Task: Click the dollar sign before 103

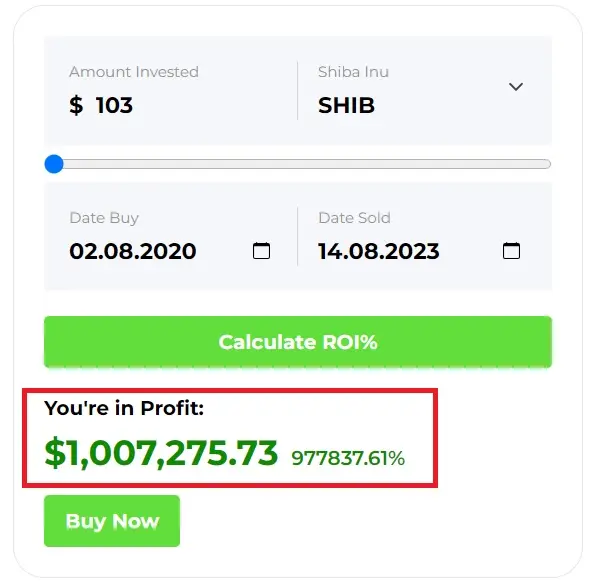Action: click(76, 105)
